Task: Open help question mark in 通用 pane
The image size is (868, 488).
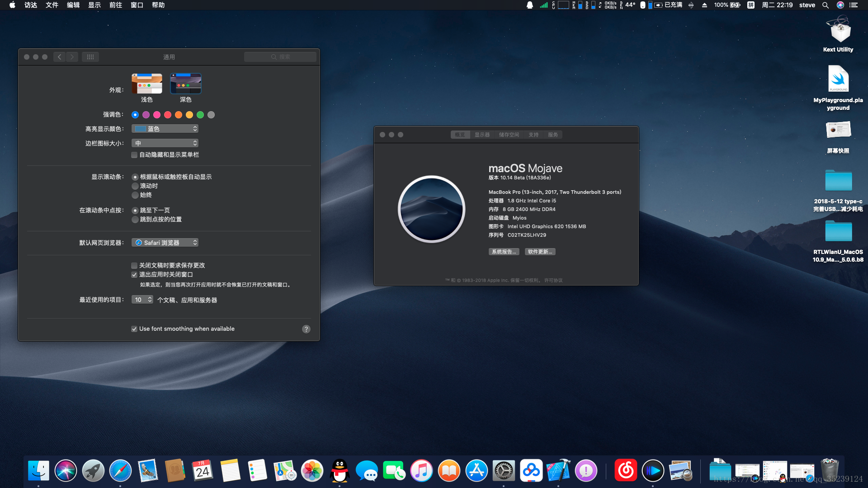Action: pos(306,329)
